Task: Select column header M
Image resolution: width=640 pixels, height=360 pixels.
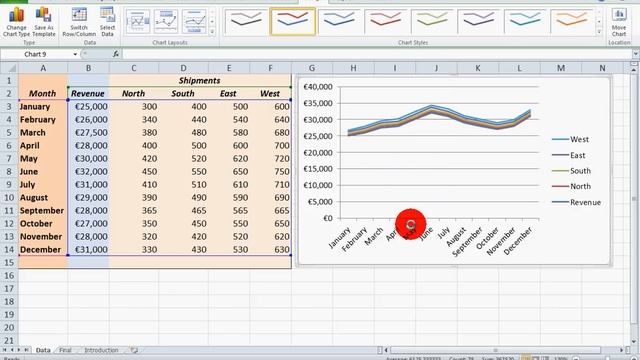Action: point(561,68)
